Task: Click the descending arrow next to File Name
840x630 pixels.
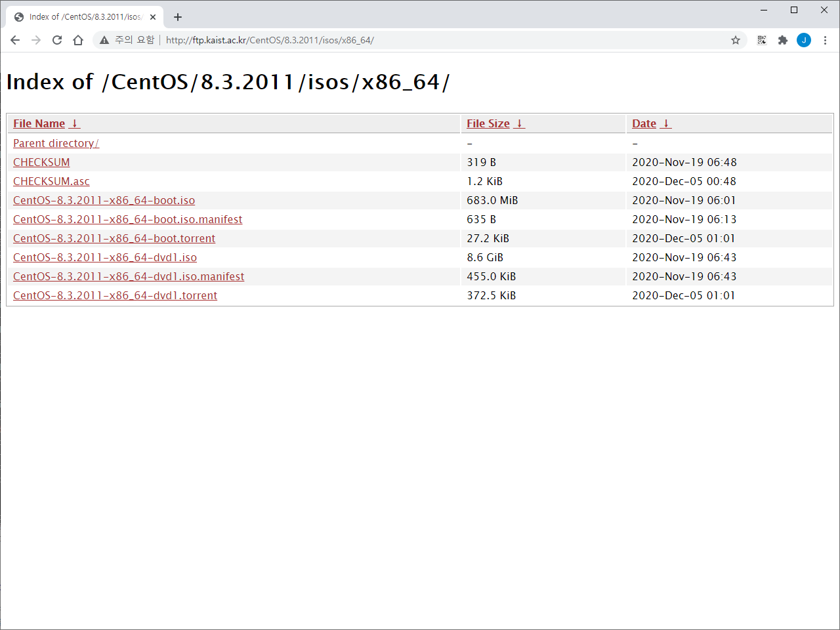Action: click(x=75, y=123)
